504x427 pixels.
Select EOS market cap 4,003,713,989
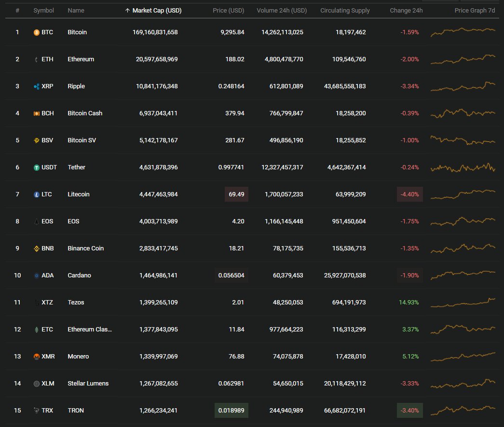click(x=159, y=221)
